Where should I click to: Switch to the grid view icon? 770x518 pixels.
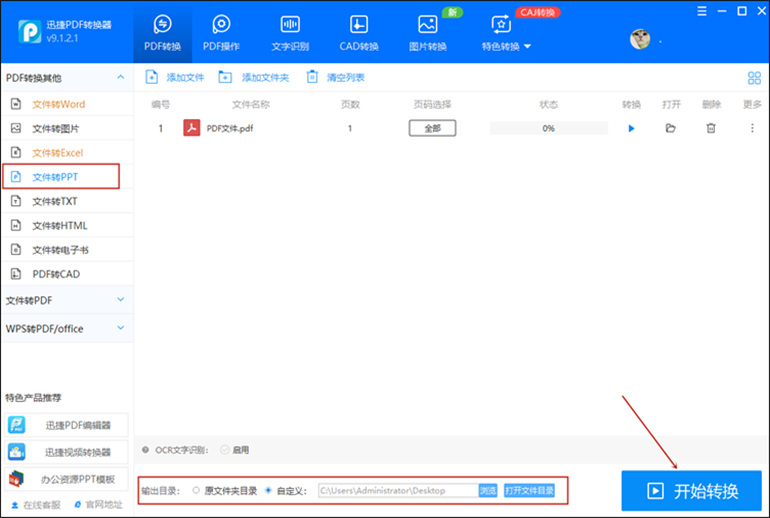(754, 78)
